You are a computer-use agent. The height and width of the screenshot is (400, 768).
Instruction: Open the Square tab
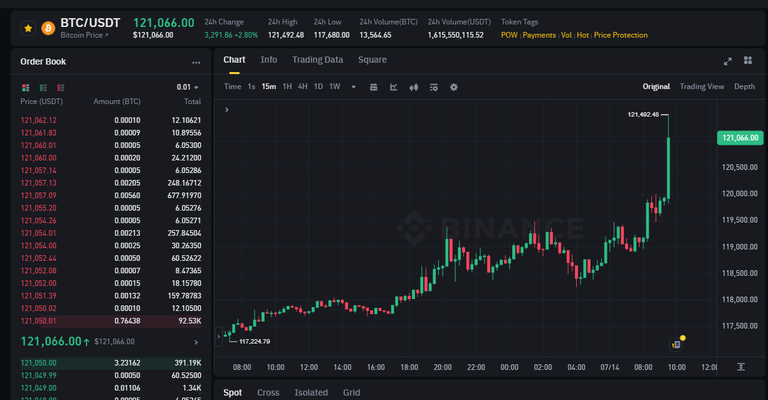click(372, 60)
